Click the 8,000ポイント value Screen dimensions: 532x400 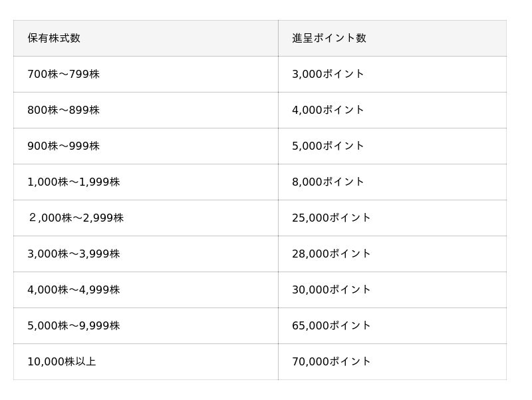pos(328,182)
